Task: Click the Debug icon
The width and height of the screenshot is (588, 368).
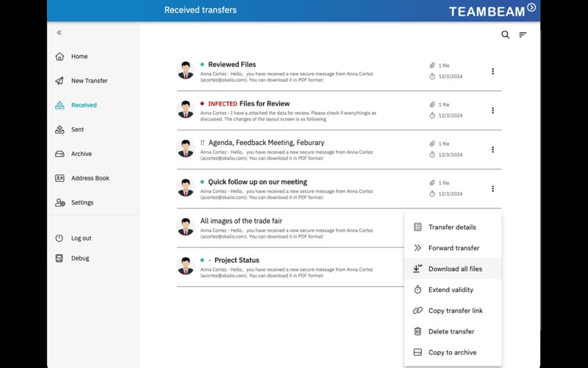Action: point(60,258)
